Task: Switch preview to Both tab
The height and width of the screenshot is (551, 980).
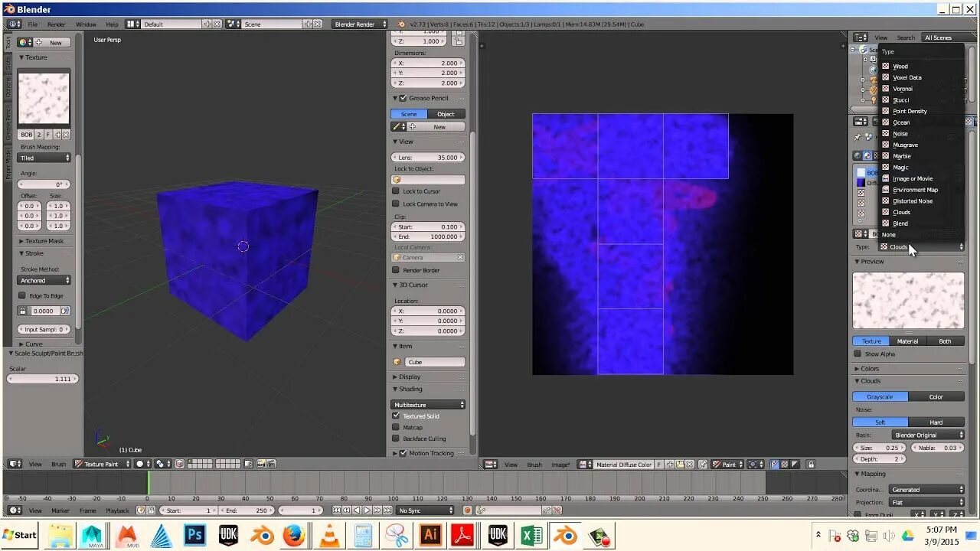Action: (946, 341)
